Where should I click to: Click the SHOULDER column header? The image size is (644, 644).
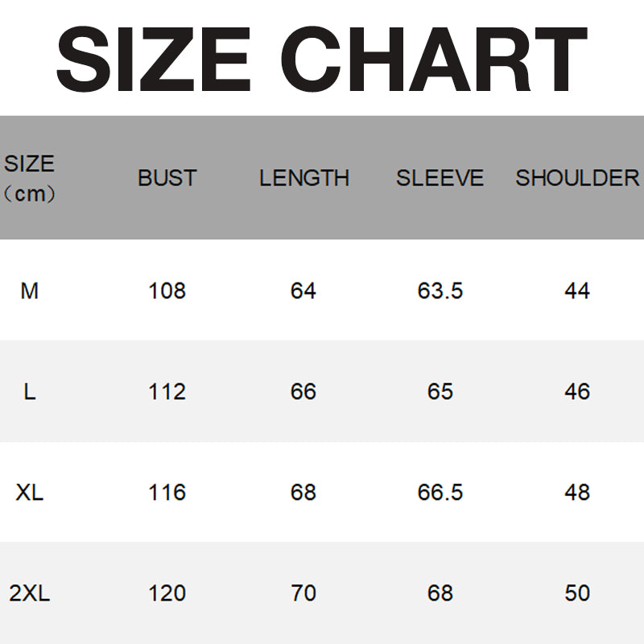577,178
